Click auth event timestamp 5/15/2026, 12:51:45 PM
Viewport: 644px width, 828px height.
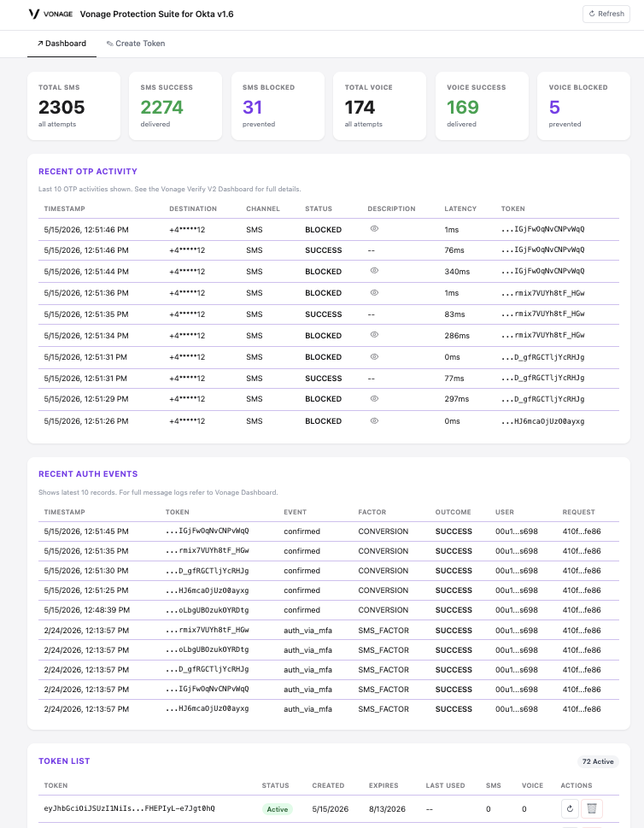point(86,531)
